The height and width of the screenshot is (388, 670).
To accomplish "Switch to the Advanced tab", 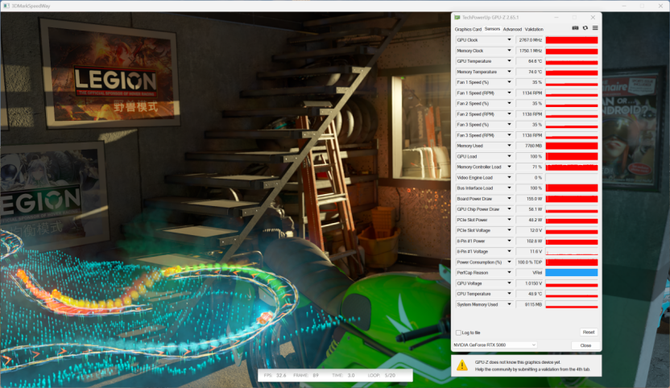I will 512,29.
